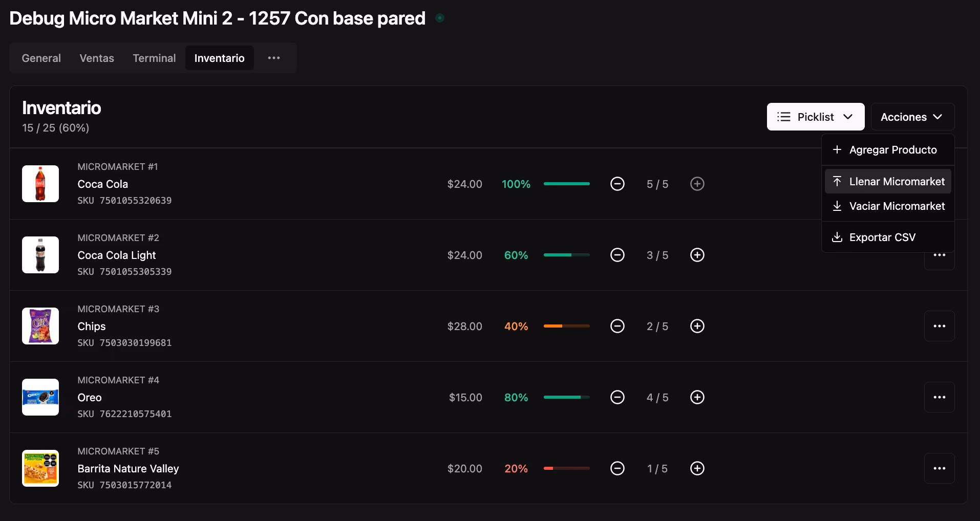
Task: Click the Coca Cola product thumbnail
Action: point(40,184)
